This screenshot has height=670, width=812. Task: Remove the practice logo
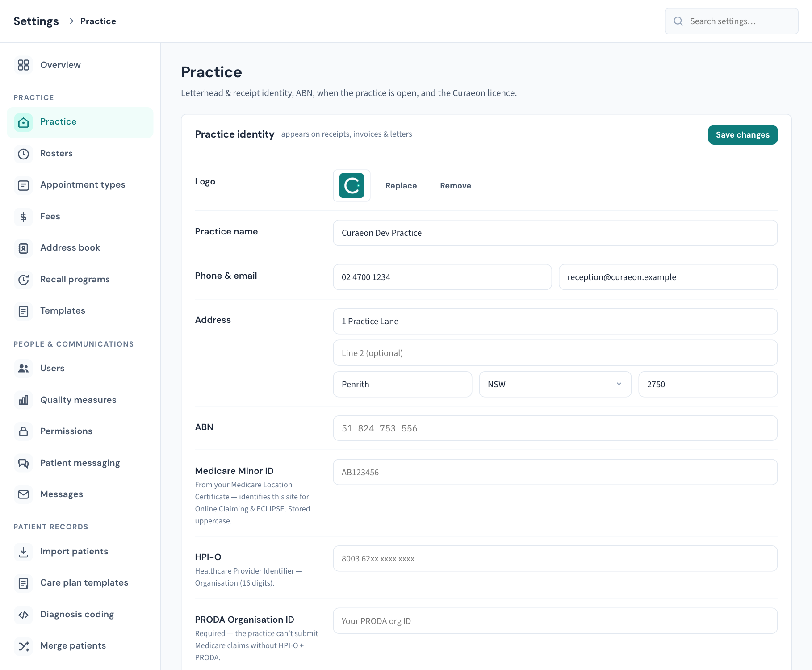456,186
